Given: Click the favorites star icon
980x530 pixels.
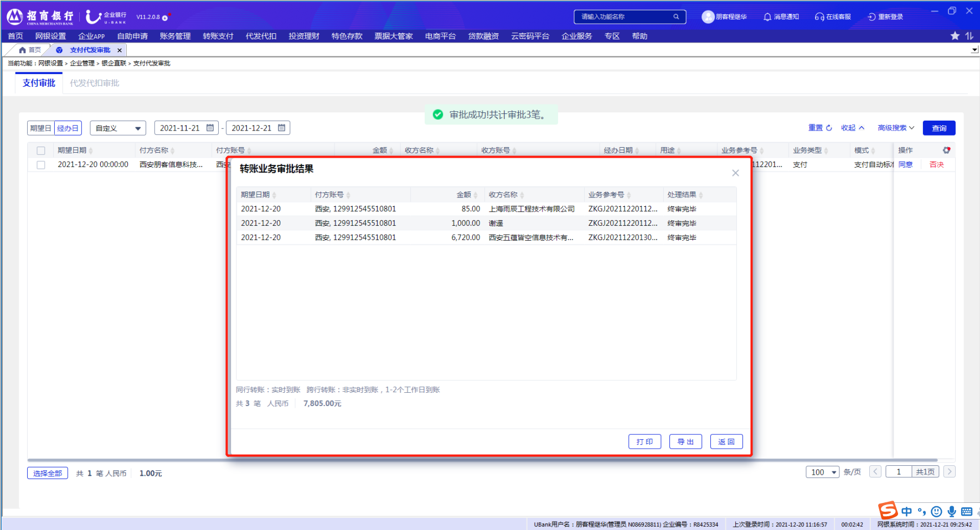Looking at the screenshot, I should point(955,36).
